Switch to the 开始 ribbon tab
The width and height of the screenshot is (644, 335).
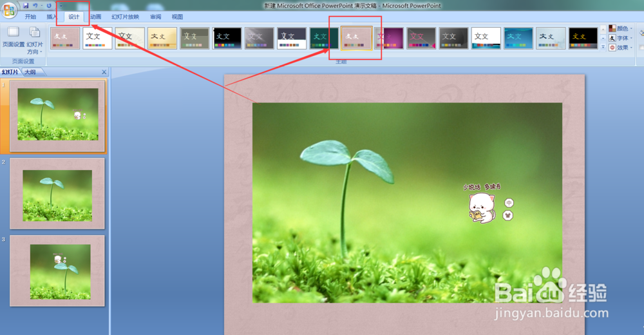tap(30, 17)
